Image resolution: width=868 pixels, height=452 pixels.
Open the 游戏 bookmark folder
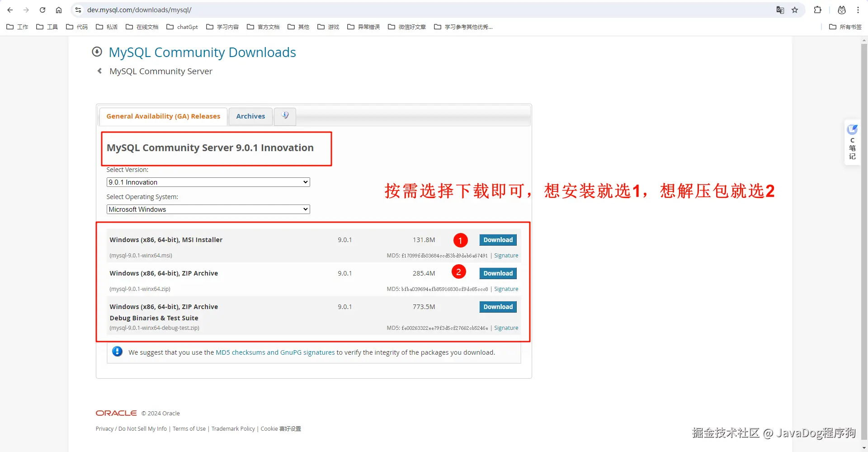(328, 27)
